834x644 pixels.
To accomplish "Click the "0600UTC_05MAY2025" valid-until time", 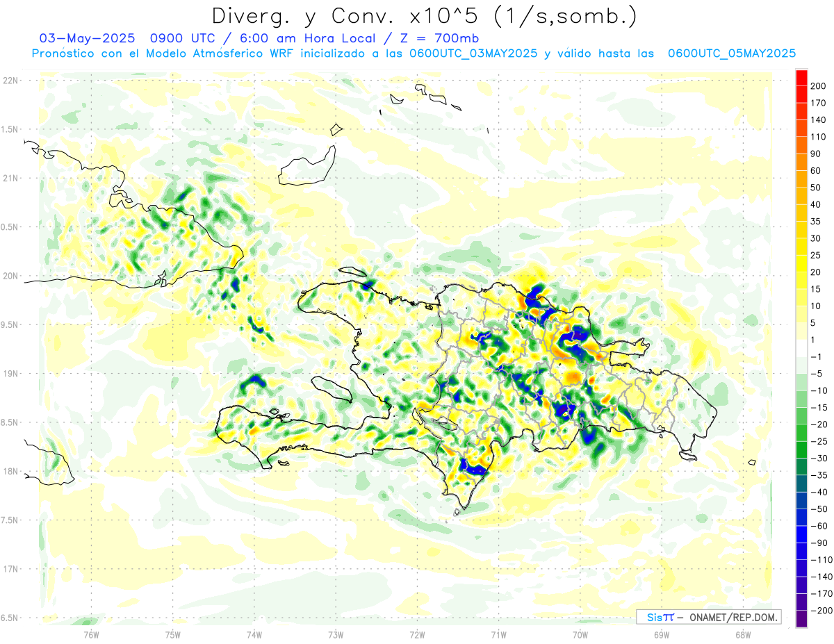I will [x=731, y=53].
